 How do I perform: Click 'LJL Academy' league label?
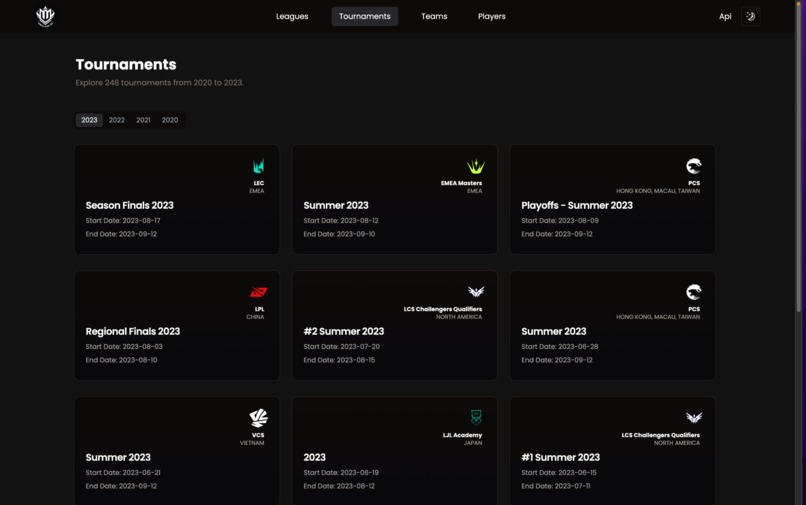point(462,435)
